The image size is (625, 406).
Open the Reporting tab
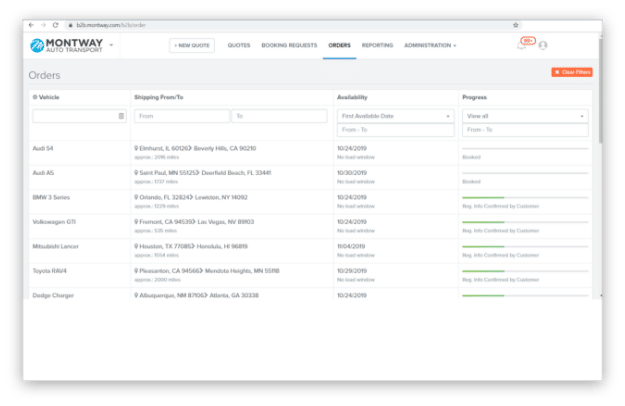coord(377,45)
